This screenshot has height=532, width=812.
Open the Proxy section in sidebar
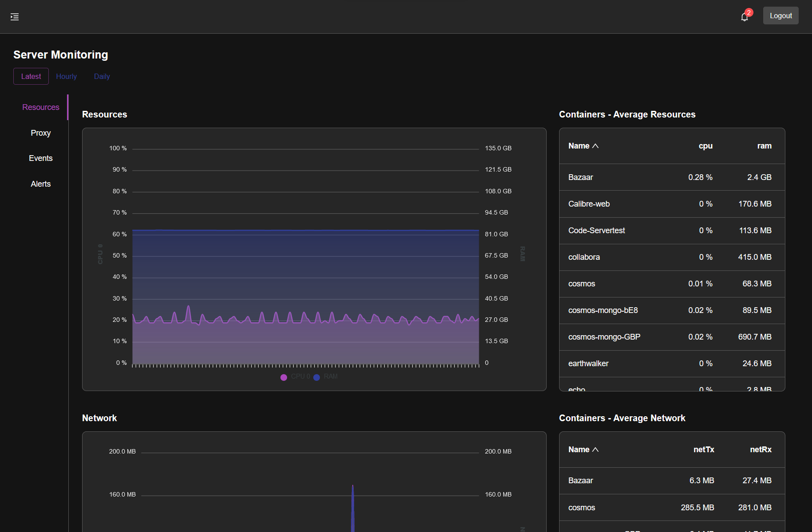click(x=40, y=133)
